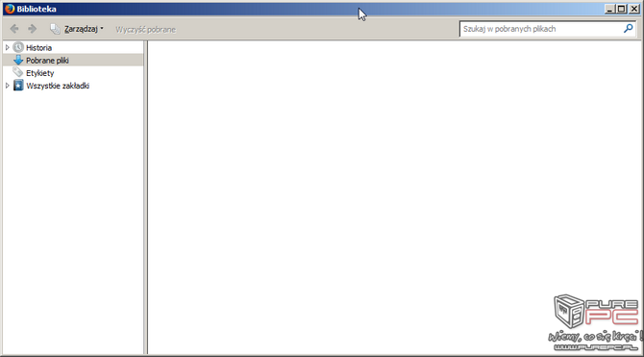This screenshot has width=644, height=357.
Task: Select the Historia item in the sidebar
Action: click(x=39, y=48)
